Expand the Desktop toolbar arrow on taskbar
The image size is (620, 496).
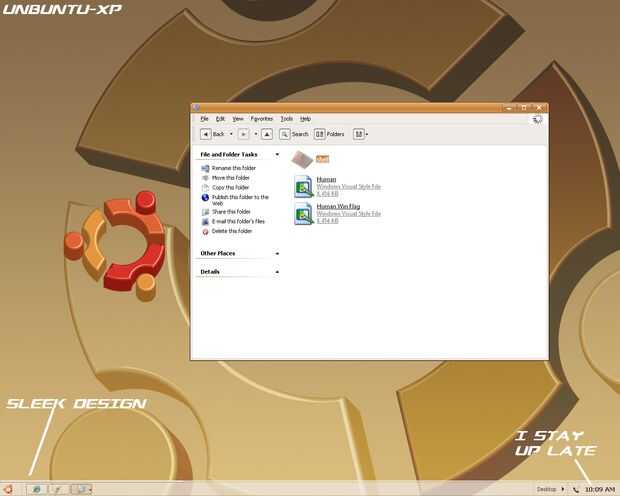[x=563, y=490]
